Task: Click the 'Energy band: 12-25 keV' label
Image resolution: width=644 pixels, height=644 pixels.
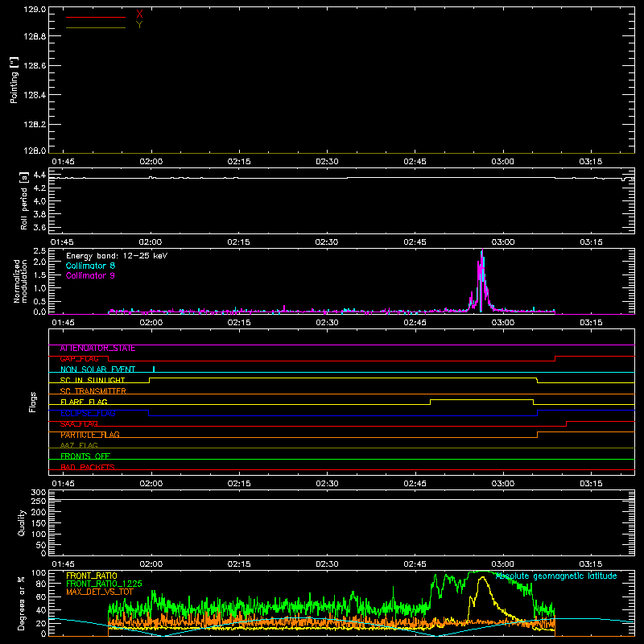Action: tap(117, 256)
